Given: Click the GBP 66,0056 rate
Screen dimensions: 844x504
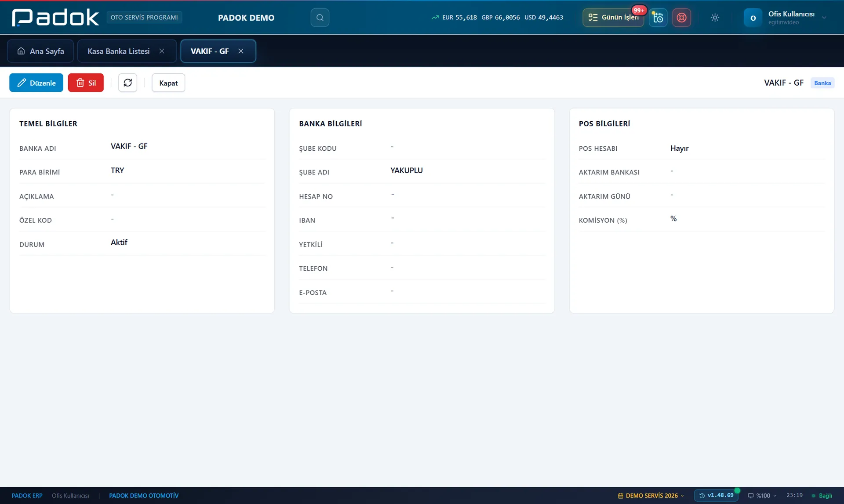Looking at the screenshot, I should 501,18.
